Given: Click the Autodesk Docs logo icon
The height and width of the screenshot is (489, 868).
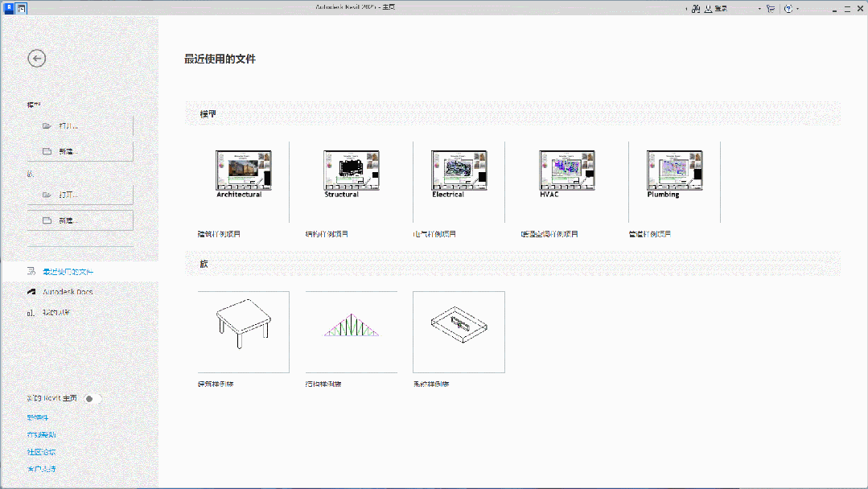Looking at the screenshot, I should [31, 291].
